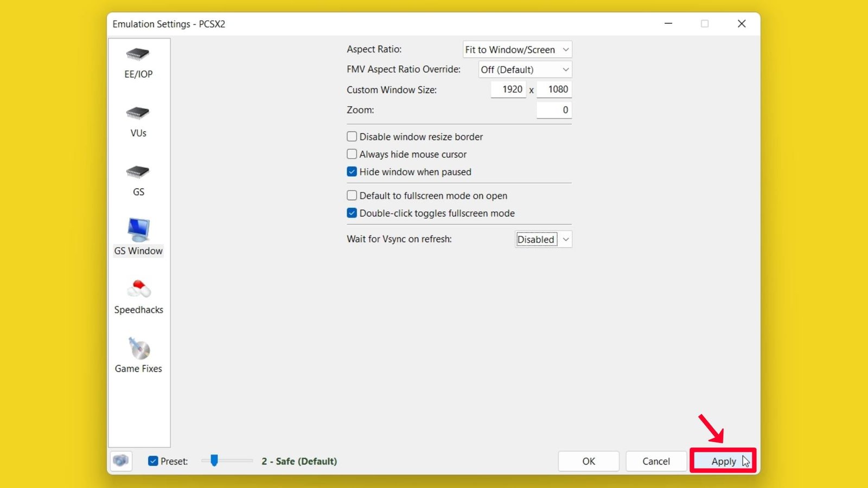Open the FMV Aspect Ratio Override dropdown

tap(525, 69)
